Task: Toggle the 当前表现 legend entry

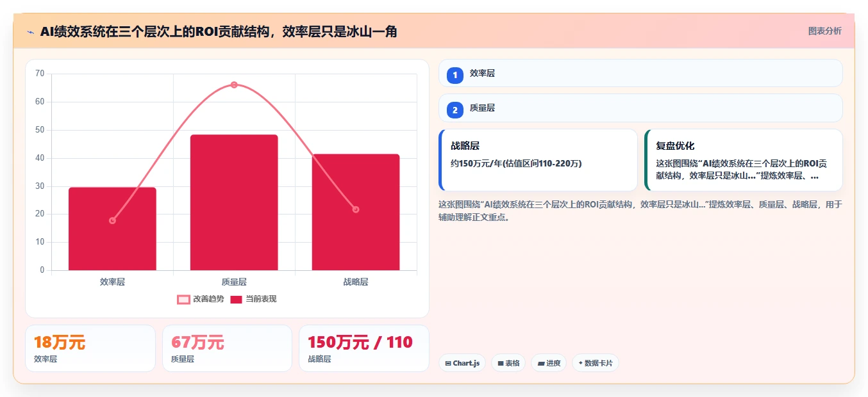Action: click(x=254, y=299)
